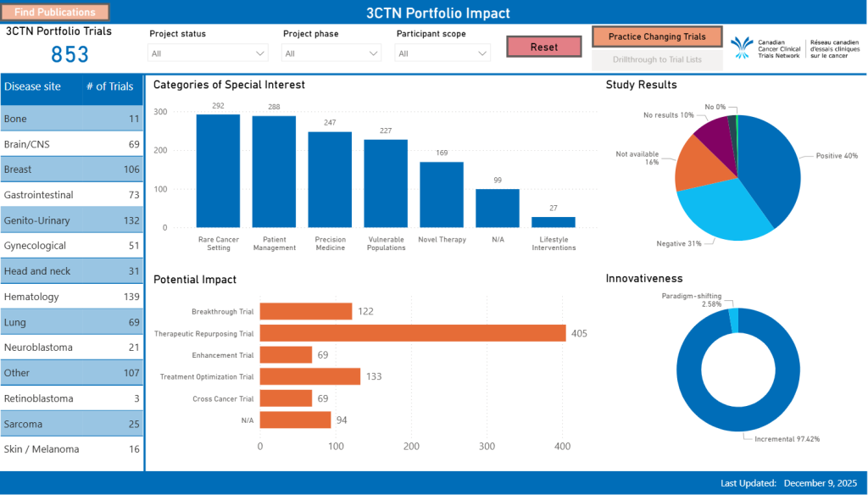The height and width of the screenshot is (495, 868).
Task: Open the Project status dropdown
Action: 208,53
